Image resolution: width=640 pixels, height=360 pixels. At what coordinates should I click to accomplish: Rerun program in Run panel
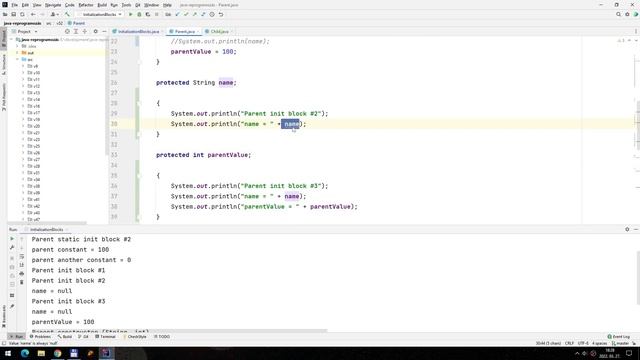[12, 239]
